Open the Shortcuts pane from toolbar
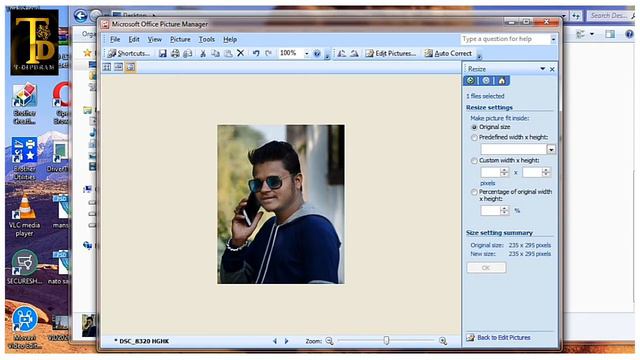Screen dimensions: 640x360 click(x=129, y=53)
